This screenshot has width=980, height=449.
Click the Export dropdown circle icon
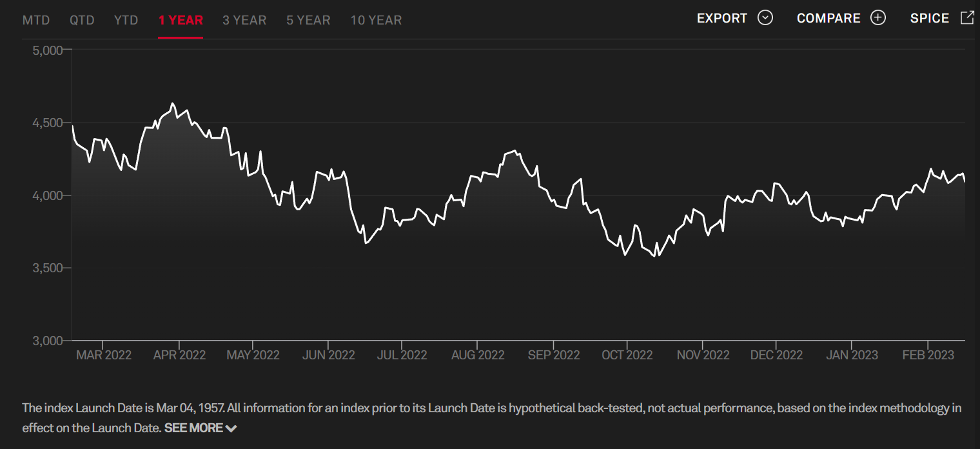(x=765, y=18)
